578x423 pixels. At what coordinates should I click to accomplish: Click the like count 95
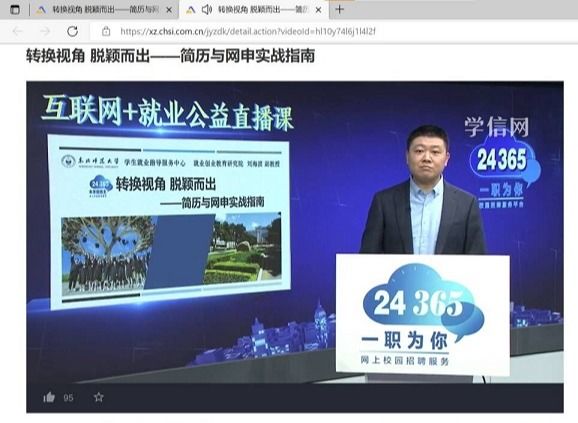68,398
